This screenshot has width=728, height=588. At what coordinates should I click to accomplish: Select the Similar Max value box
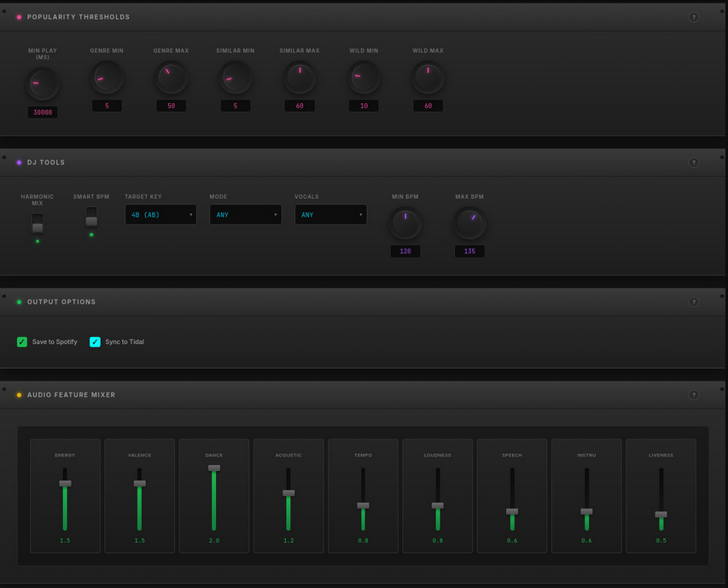[x=300, y=106]
